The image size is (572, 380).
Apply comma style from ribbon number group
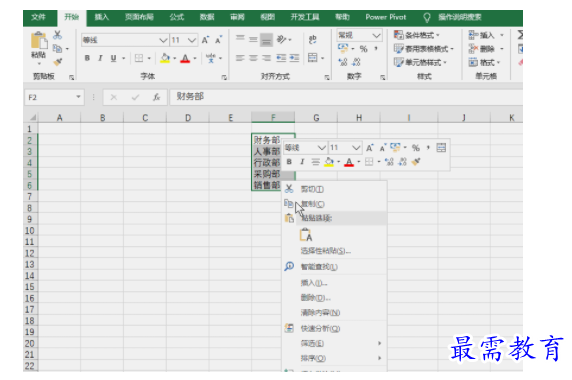[x=376, y=48]
